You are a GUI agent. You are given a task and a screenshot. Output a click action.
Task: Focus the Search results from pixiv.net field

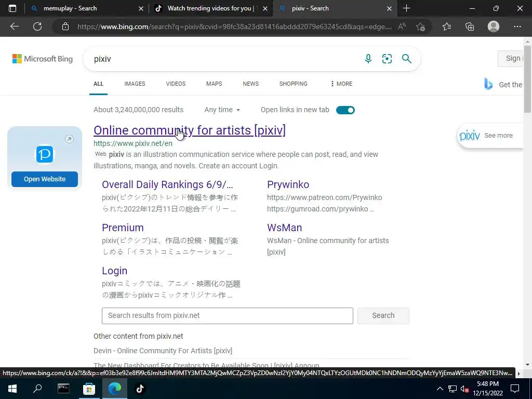click(228, 315)
